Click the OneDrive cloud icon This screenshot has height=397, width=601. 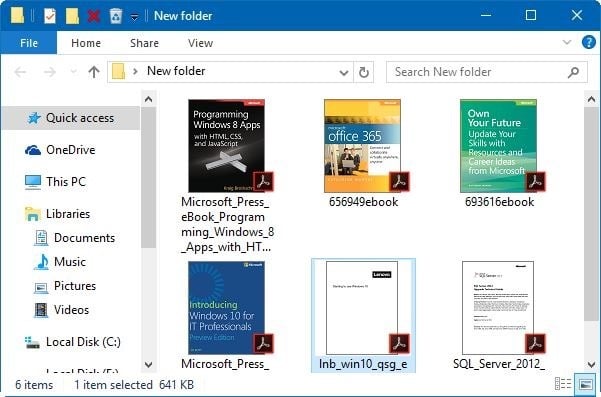point(33,150)
